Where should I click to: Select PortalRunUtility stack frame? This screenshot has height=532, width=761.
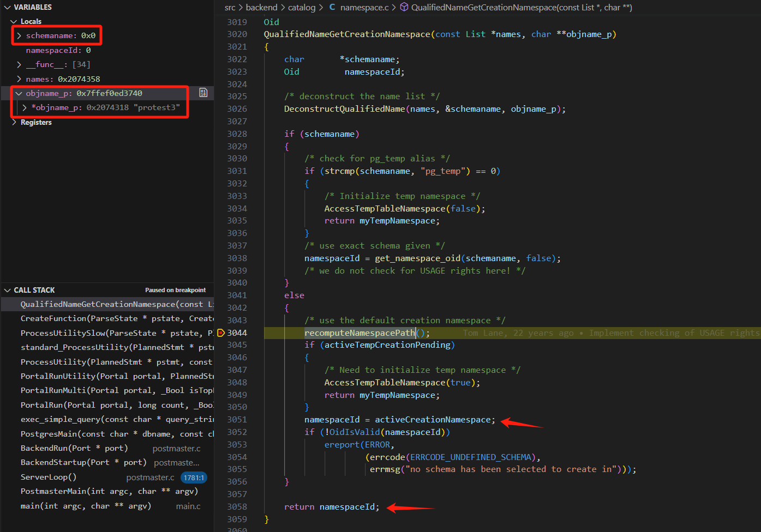pyautogui.click(x=107, y=376)
